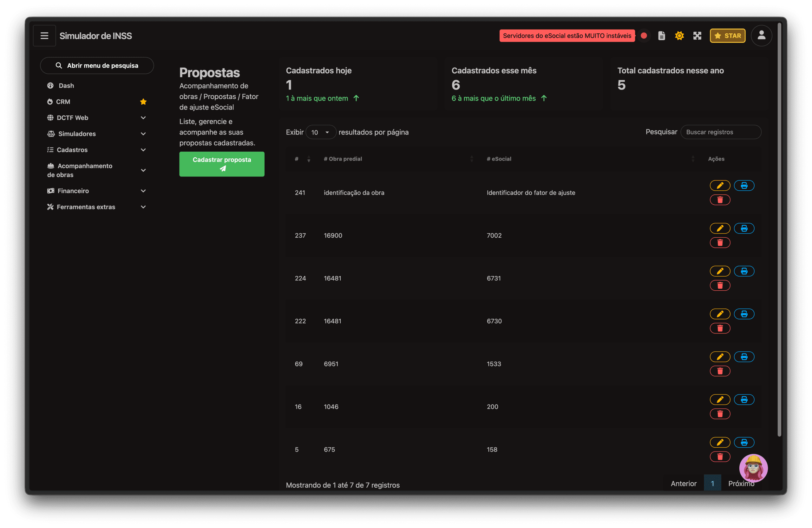Click the Cadastrar proposta button
This screenshot has height=528, width=812.
click(x=222, y=164)
